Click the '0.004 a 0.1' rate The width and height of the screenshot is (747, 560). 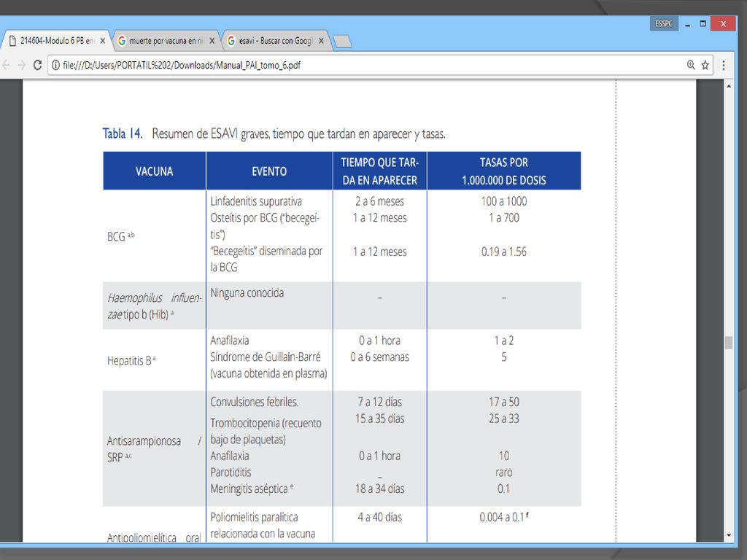tap(504, 518)
